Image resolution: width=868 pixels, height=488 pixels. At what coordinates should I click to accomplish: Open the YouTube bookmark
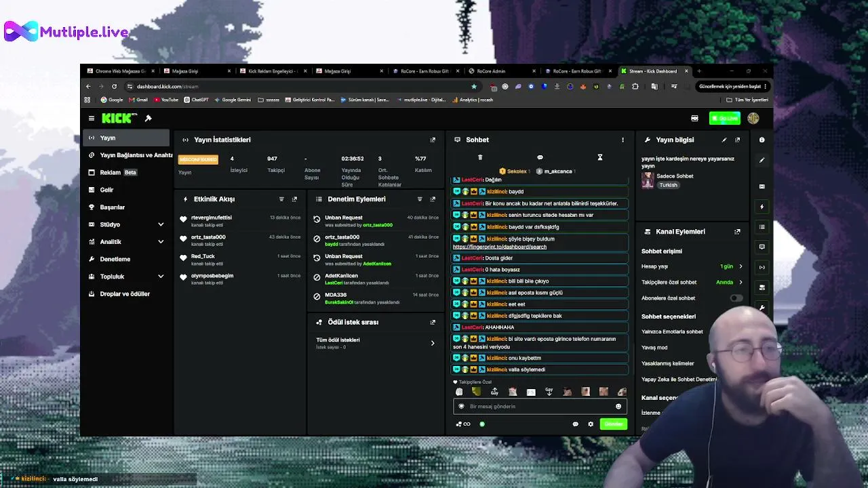tap(166, 100)
